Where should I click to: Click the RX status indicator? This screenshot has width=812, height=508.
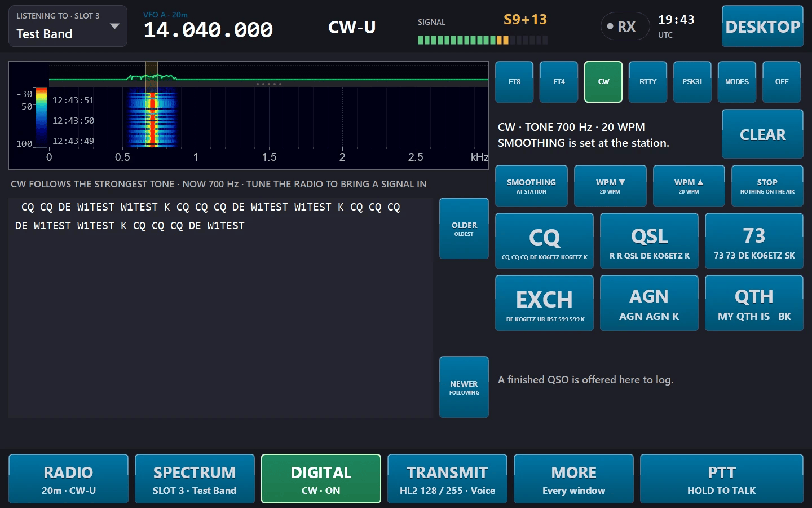tap(625, 27)
